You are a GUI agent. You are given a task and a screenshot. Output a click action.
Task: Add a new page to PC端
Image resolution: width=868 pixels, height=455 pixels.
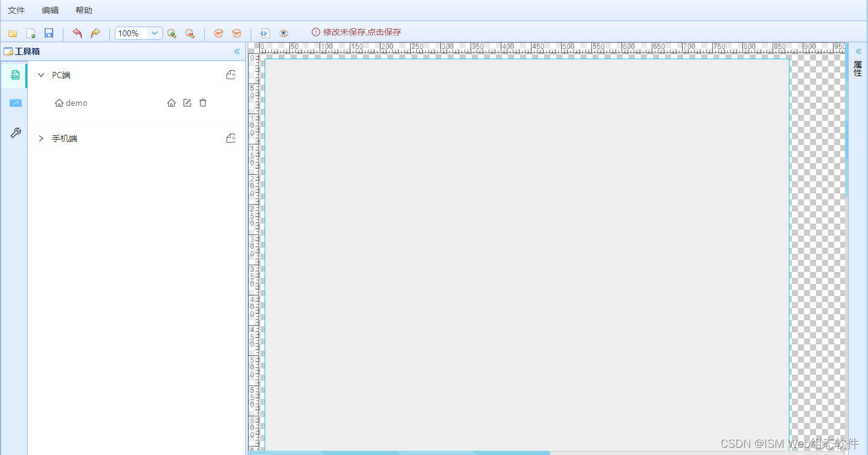pos(231,75)
